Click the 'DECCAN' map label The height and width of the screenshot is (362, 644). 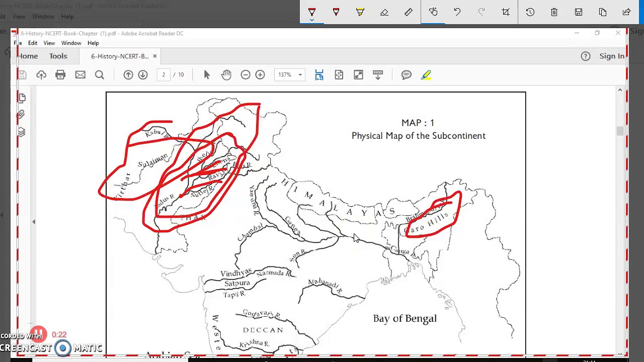pyautogui.click(x=263, y=330)
